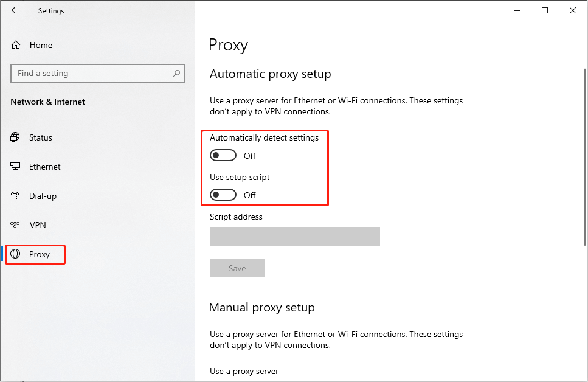Click the Dial-up phone icon

[15, 196]
